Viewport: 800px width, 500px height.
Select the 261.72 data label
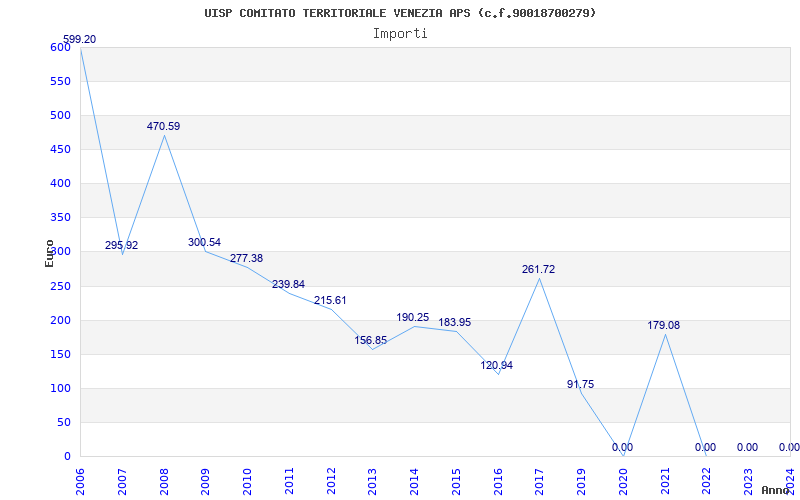tap(538, 269)
